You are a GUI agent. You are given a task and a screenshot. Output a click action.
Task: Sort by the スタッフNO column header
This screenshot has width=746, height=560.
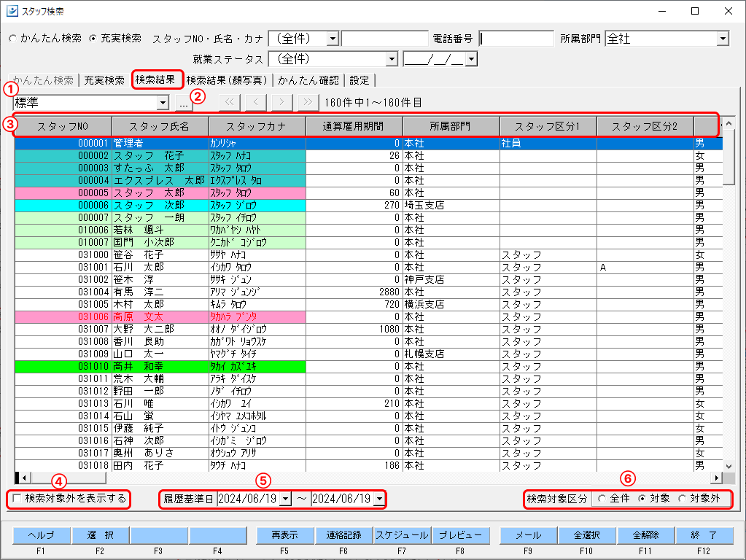tap(63, 127)
